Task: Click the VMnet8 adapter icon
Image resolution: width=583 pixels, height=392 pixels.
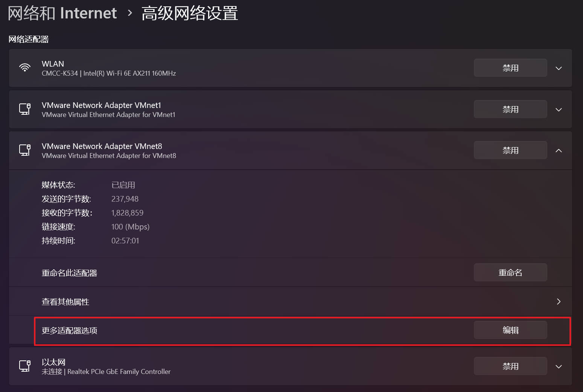Action: tap(25, 150)
